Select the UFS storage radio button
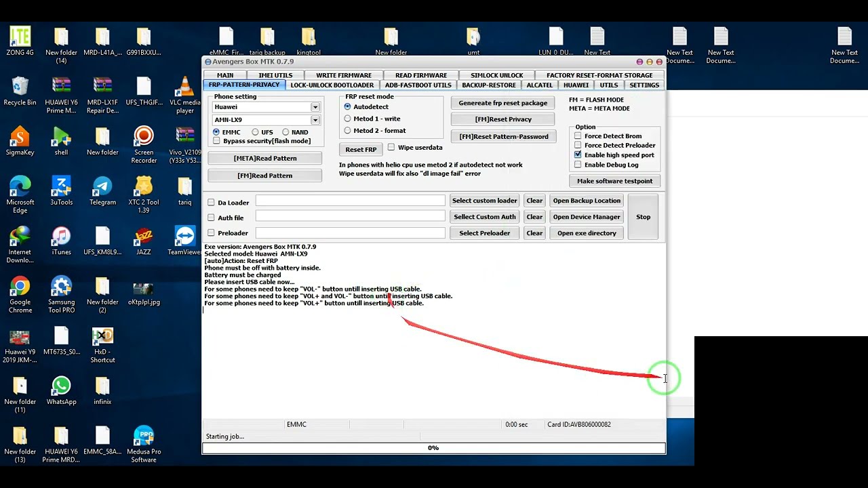The image size is (868, 488). tap(255, 132)
